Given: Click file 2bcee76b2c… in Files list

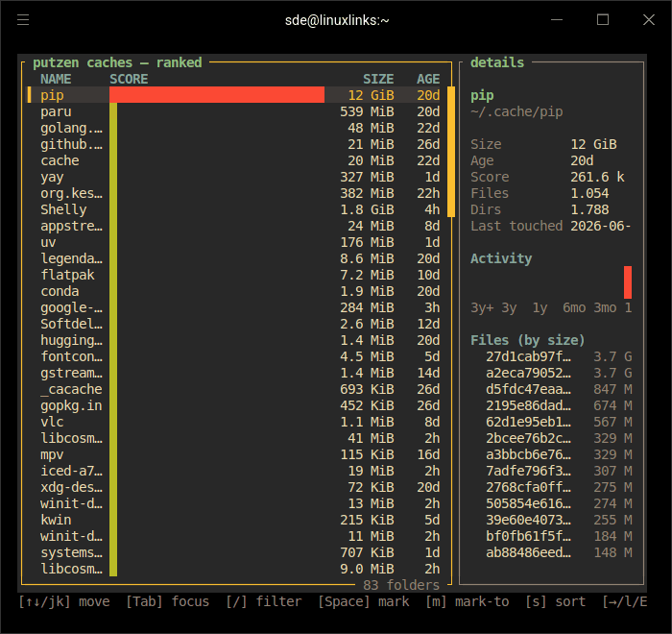Looking at the screenshot, I should (528, 438).
